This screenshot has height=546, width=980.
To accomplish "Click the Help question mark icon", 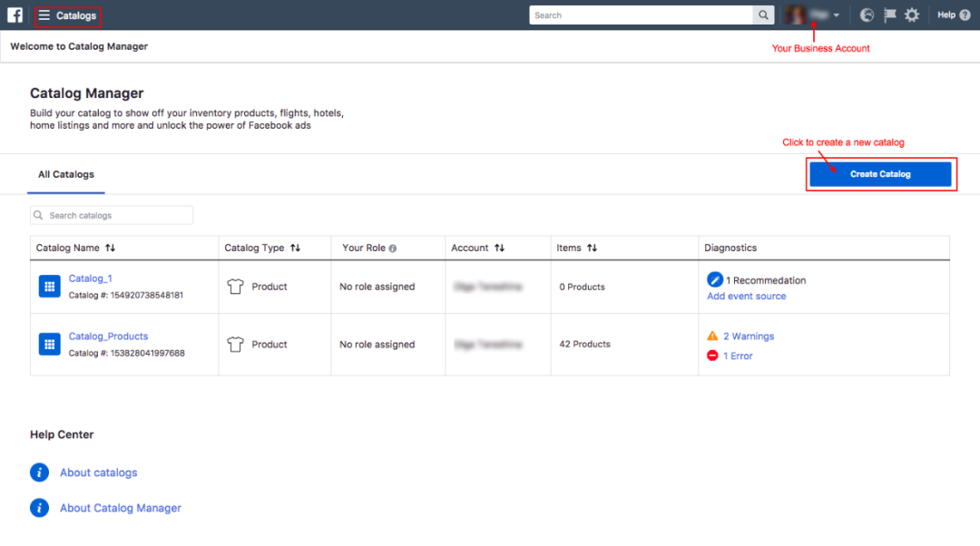I will [x=965, y=15].
